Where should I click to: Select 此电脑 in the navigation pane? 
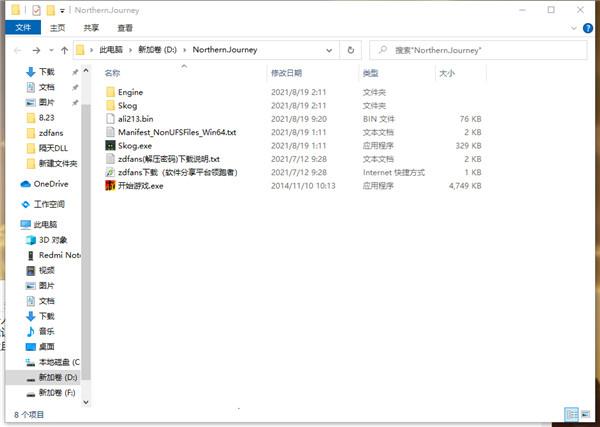tap(45, 225)
